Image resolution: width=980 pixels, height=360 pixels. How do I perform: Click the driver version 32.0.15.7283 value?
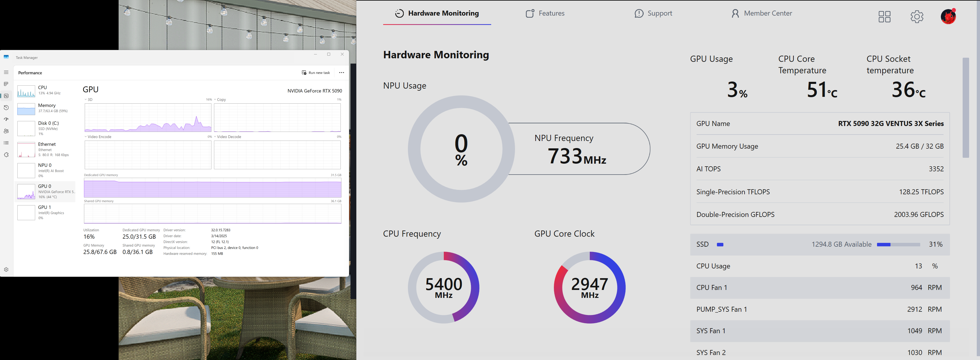tap(221, 230)
